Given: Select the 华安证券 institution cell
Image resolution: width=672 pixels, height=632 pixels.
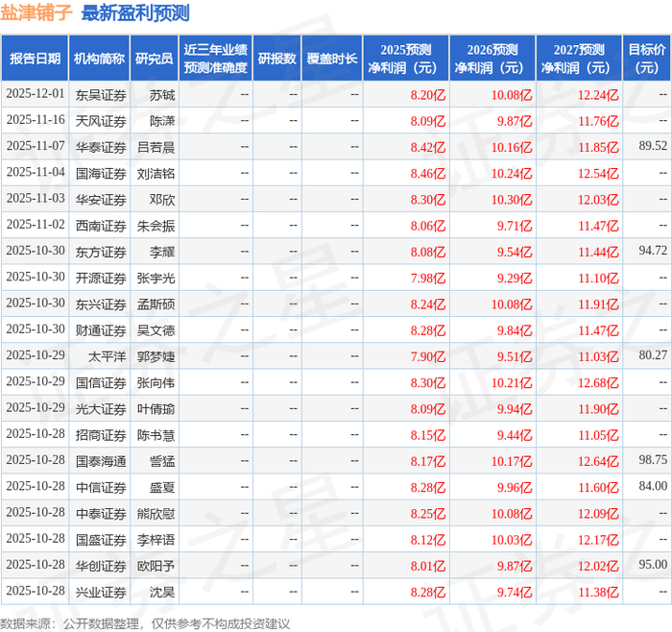Looking at the screenshot, I should (101, 200).
